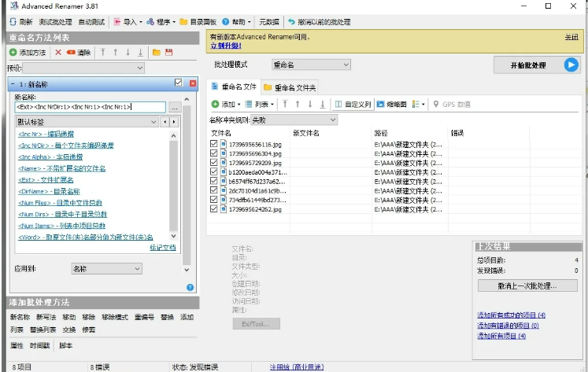588x372 pixels.
Task: Open saved methods folder icon
Action: (x=157, y=53)
